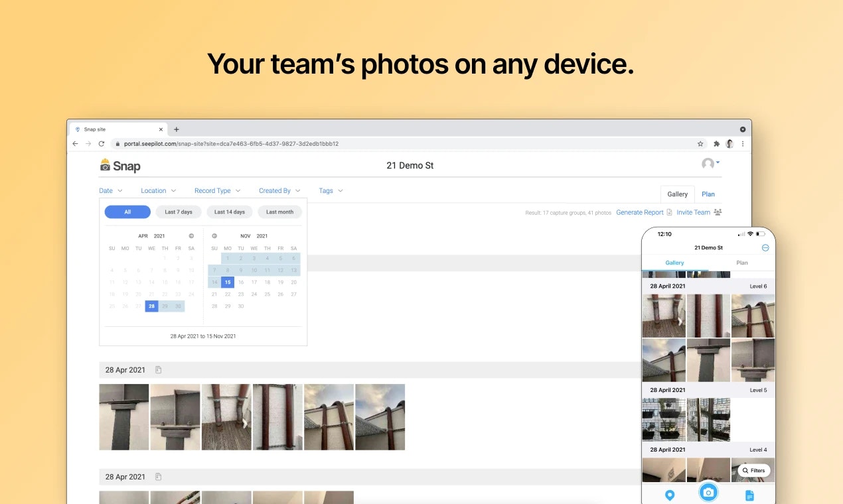
Task: Expand the Location filter dropdown
Action: coord(159,190)
